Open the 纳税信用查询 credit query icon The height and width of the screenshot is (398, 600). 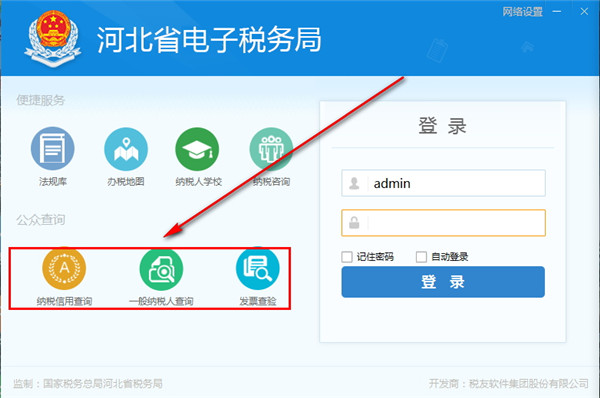coord(64,268)
